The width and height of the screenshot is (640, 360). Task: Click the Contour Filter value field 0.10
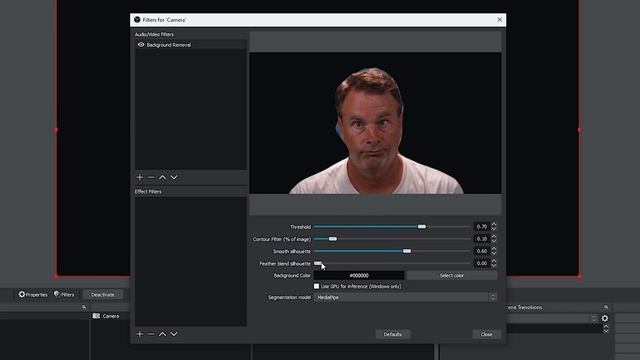point(482,239)
